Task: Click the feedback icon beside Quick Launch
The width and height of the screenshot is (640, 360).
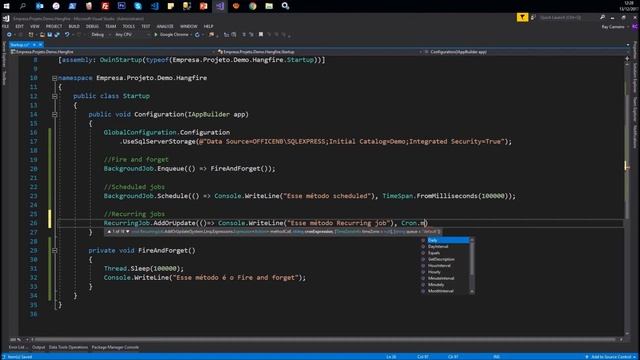Action: coord(533,18)
